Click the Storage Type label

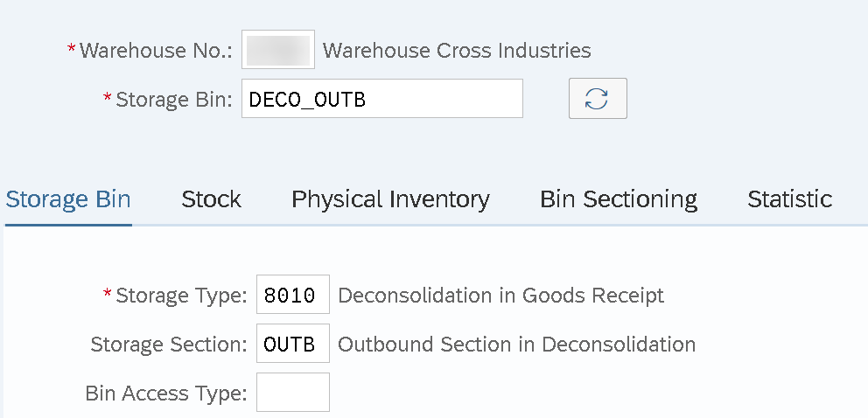(x=182, y=296)
